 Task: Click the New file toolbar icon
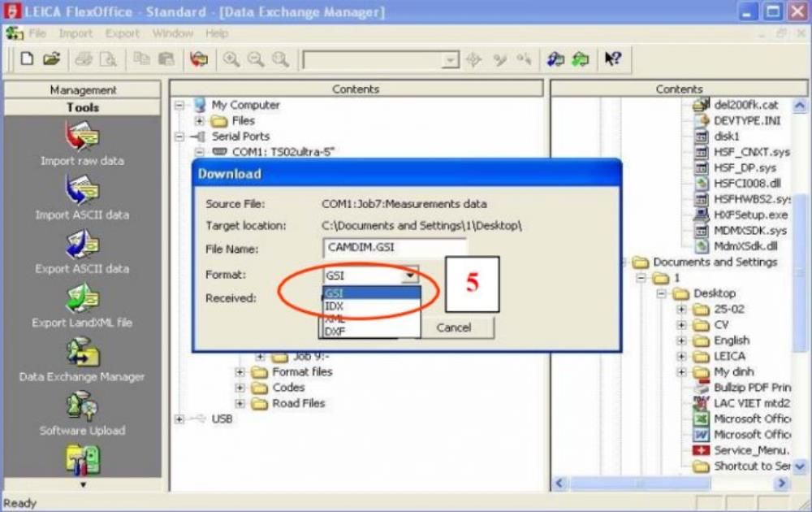coord(27,59)
